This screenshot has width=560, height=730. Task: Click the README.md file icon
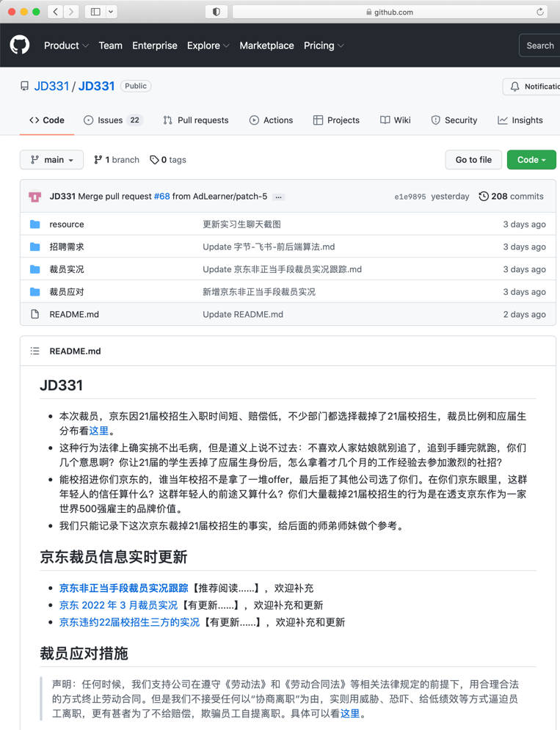click(x=35, y=314)
